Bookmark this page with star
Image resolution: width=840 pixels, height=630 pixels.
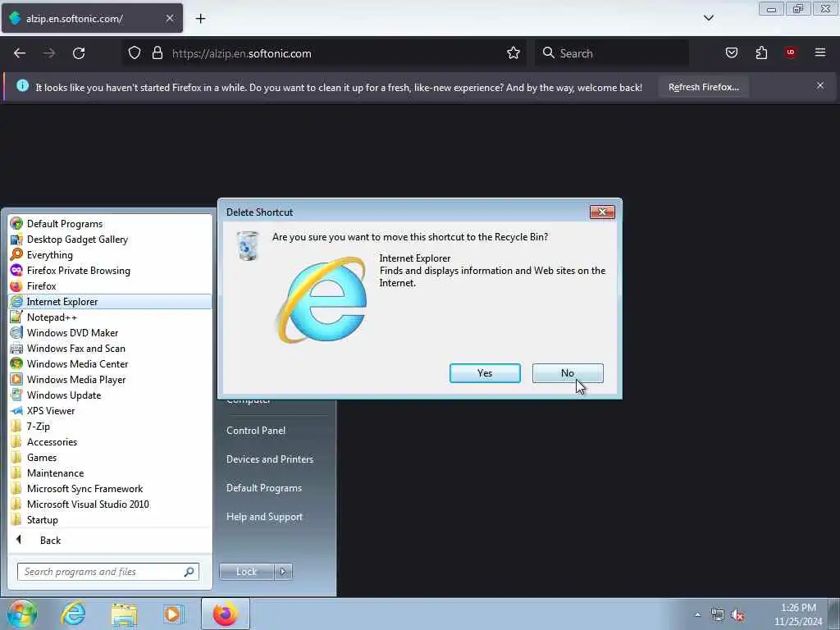point(514,53)
